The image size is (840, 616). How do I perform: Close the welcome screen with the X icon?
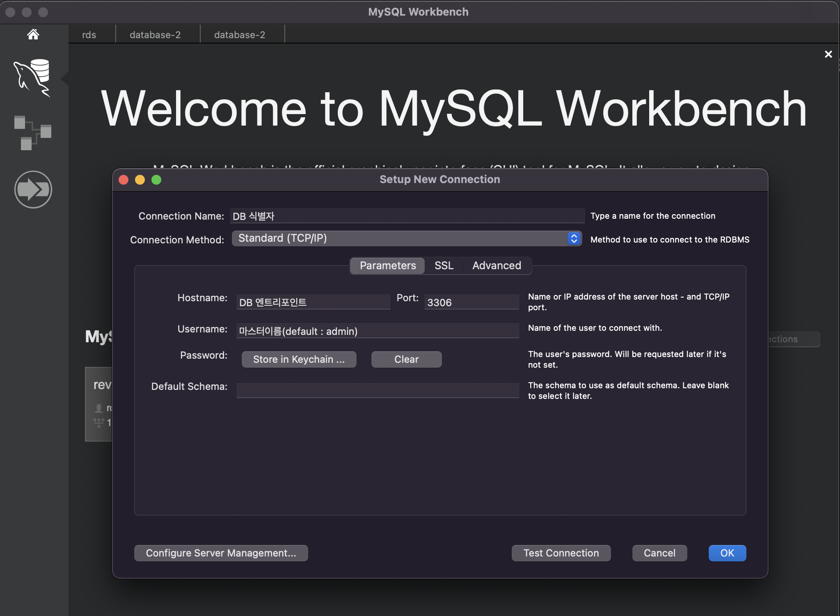828,54
